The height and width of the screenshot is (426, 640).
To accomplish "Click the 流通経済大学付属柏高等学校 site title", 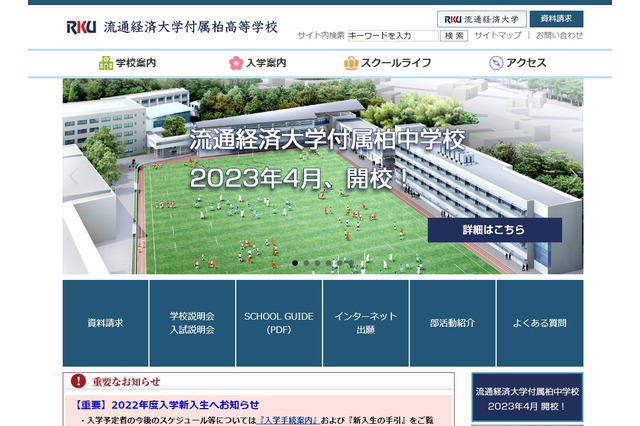I will tap(191, 27).
